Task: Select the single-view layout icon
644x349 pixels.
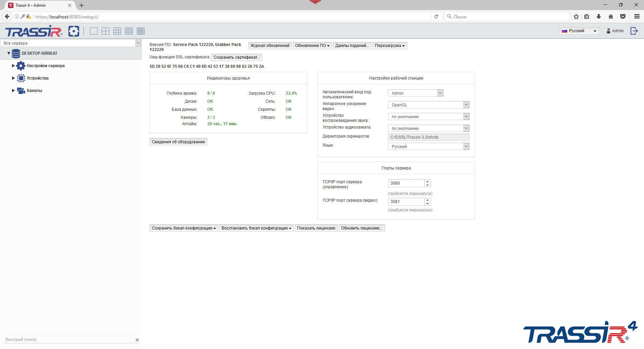Action: click(x=94, y=31)
